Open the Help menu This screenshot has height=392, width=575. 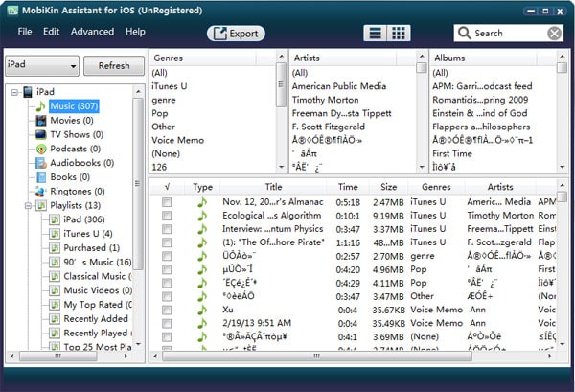(135, 32)
